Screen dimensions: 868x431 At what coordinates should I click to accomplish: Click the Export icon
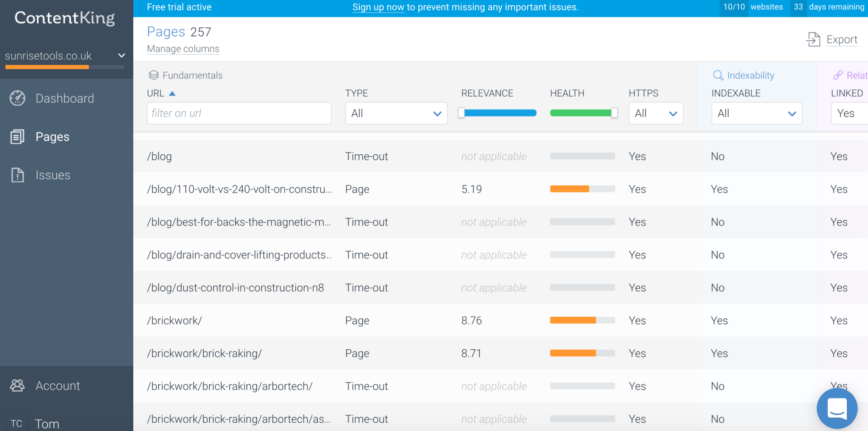click(813, 39)
